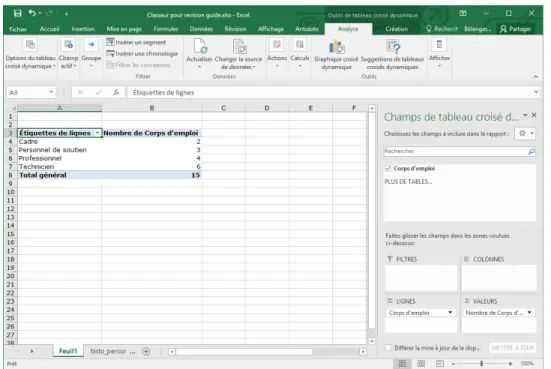Click the Save icon in title bar
Viewport: 551px width, 369px height.
[18, 13]
